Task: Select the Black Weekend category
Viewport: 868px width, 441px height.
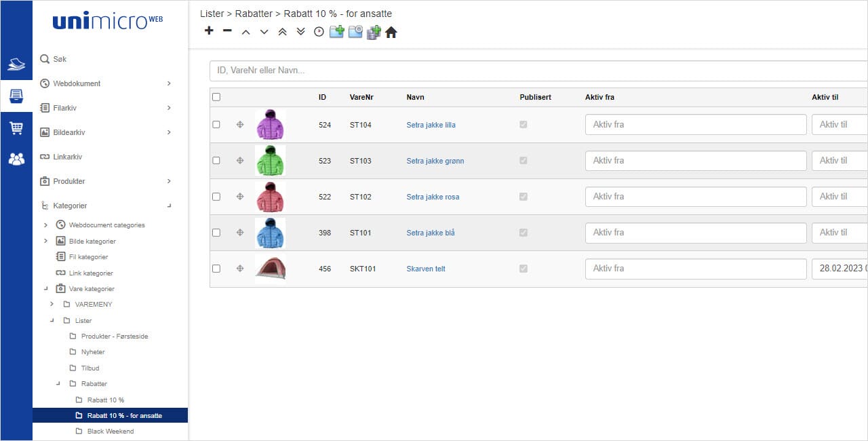Action: coord(111,432)
